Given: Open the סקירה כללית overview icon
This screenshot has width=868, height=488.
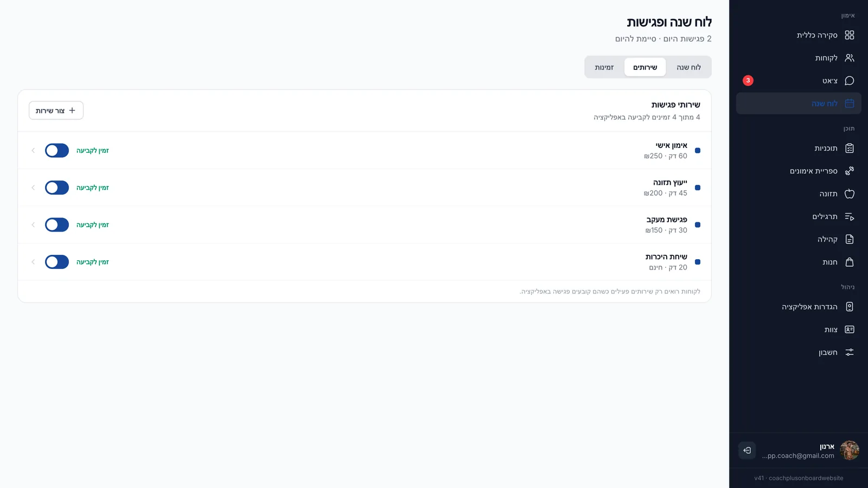Looking at the screenshot, I should 850,35.
